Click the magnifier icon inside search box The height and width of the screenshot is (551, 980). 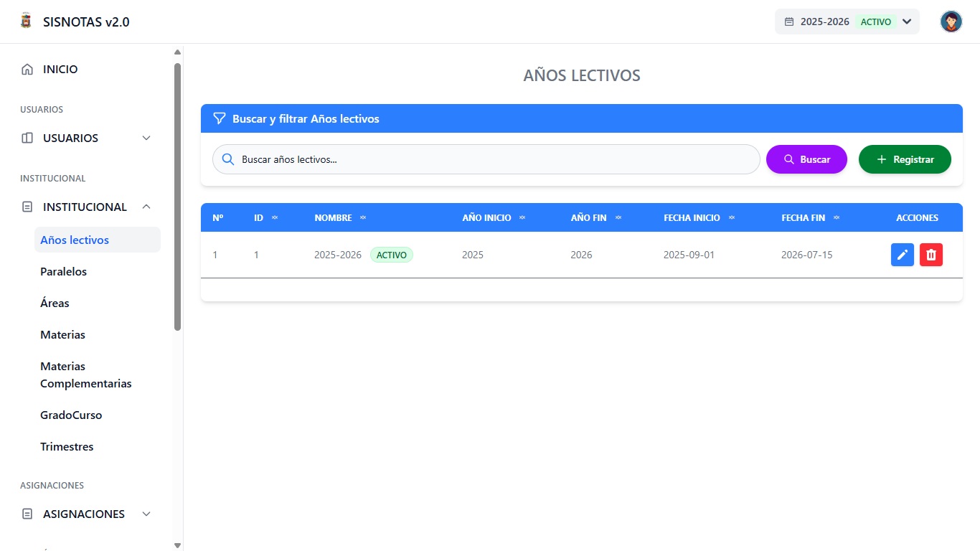coord(228,159)
